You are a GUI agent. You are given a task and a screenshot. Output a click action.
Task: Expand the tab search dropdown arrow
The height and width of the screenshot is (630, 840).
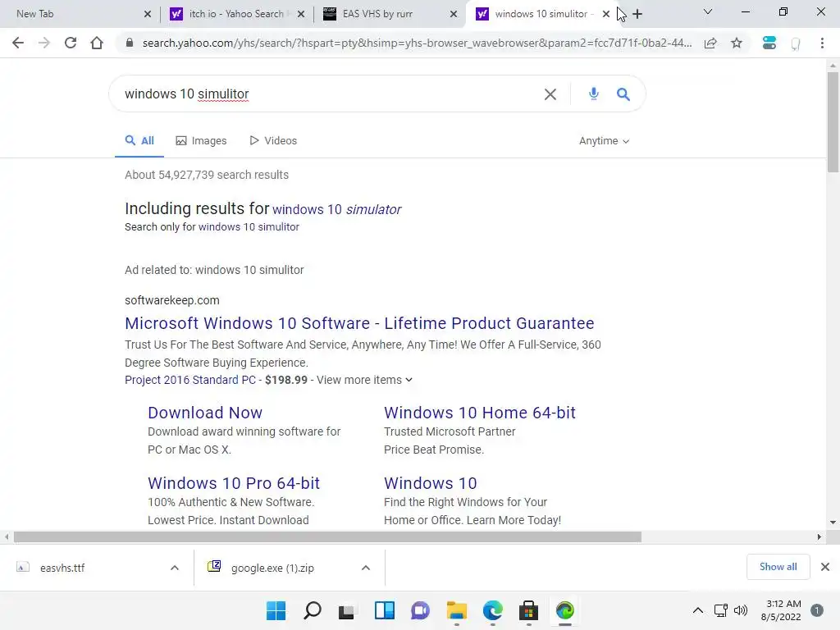708,11
